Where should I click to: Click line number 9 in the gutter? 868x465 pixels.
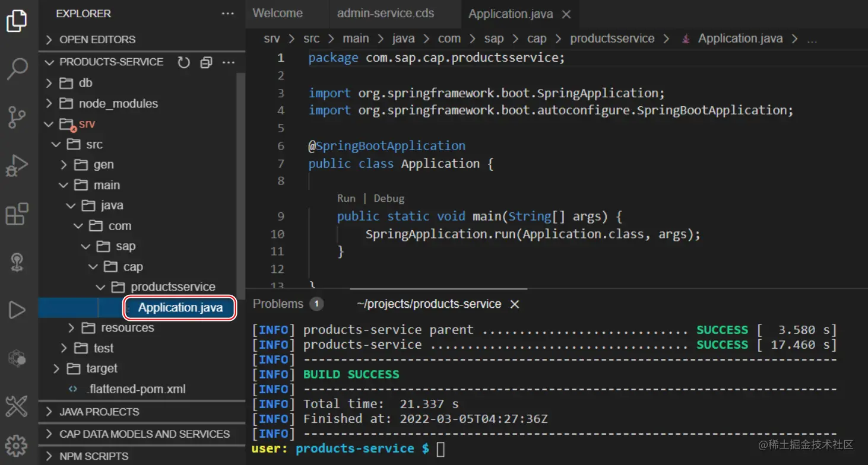280,216
